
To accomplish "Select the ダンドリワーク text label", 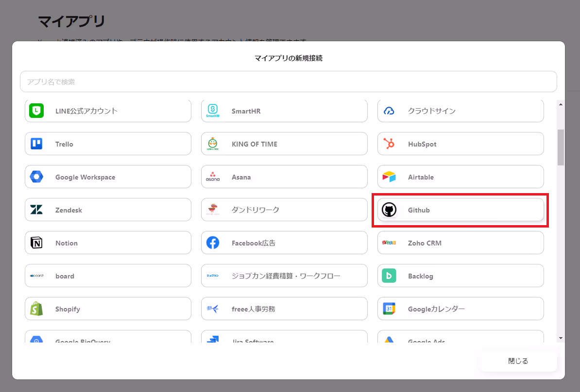I will [255, 210].
